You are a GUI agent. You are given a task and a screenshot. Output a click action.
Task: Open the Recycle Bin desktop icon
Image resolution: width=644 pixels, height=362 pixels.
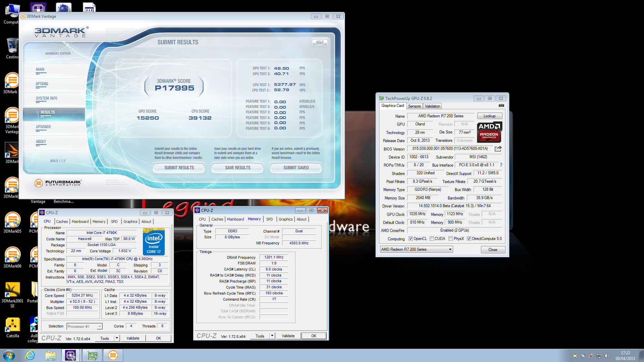click(12, 48)
